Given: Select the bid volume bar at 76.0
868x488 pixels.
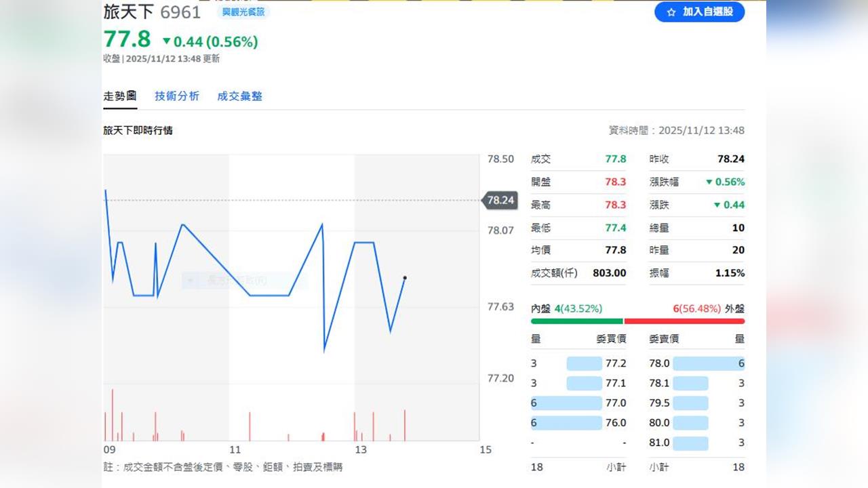Looking at the screenshot, I should (x=566, y=423).
